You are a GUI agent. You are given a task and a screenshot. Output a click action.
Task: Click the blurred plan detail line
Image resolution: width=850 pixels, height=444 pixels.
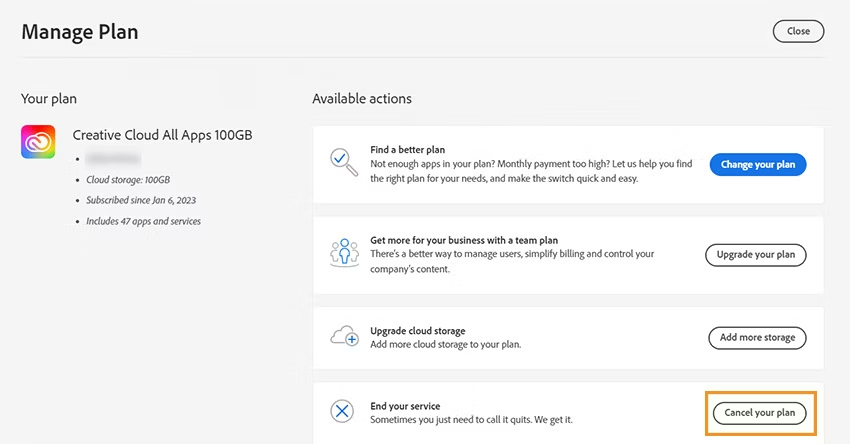(113, 158)
